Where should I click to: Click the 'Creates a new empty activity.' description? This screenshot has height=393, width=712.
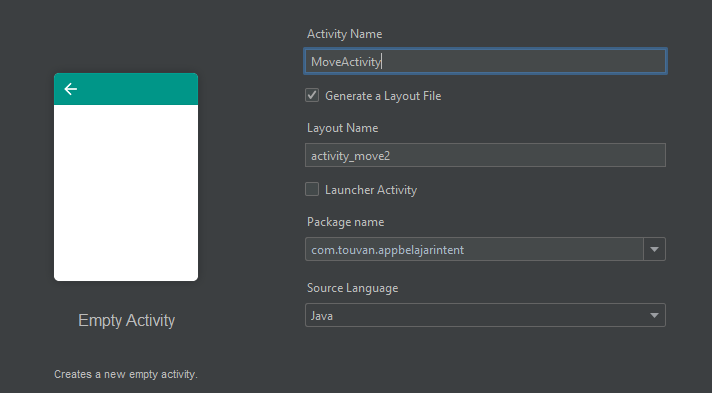click(x=126, y=374)
